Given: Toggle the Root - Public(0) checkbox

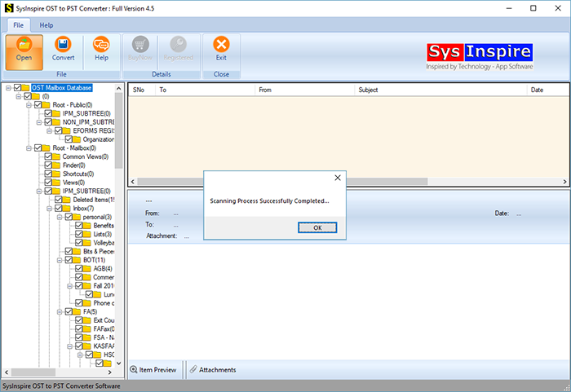Looking at the screenshot, I should coord(38,105).
